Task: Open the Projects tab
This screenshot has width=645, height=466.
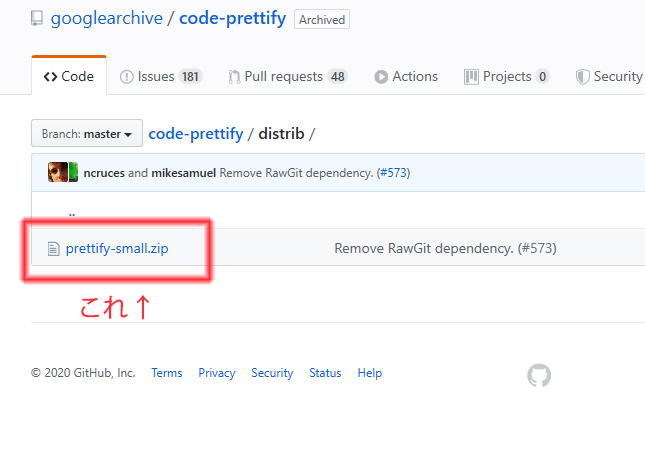Action: pyautogui.click(x=506, y=77)
